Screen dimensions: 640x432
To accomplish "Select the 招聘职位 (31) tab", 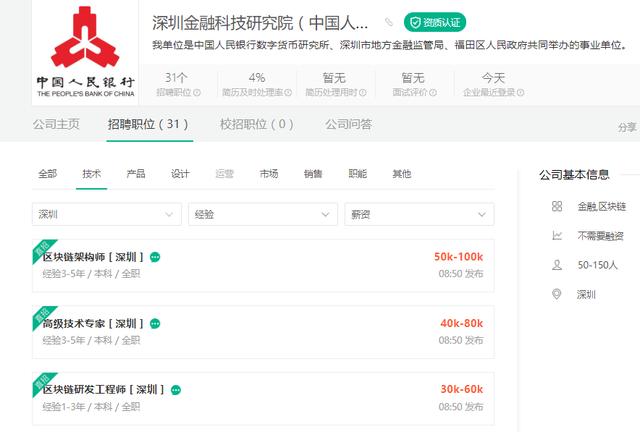I will click(x=148, y=124).
